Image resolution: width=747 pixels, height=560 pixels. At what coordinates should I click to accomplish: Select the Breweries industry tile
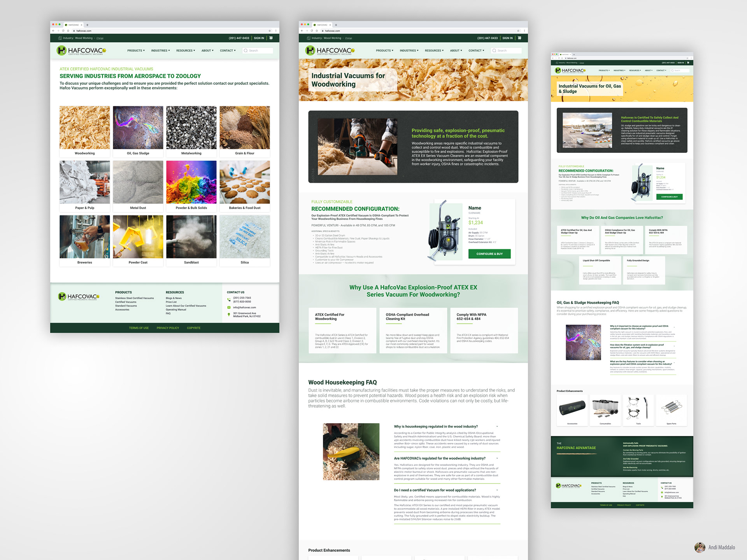point(85,241)
